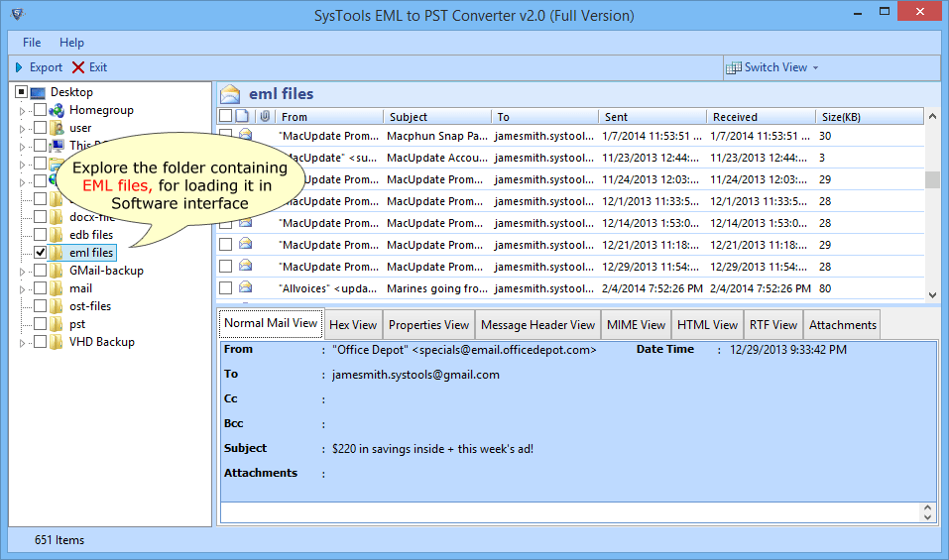
Task: Sort emails by To column header
Action: 544,117
